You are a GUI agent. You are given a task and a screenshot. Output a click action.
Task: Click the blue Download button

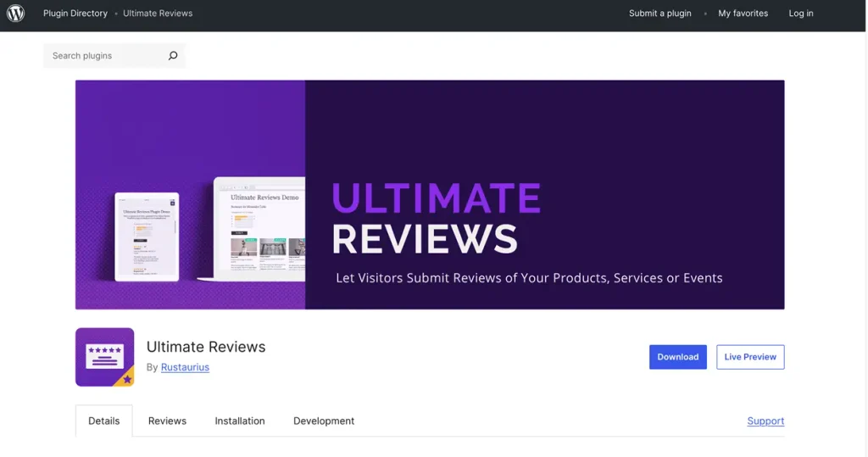click(677, 357)
